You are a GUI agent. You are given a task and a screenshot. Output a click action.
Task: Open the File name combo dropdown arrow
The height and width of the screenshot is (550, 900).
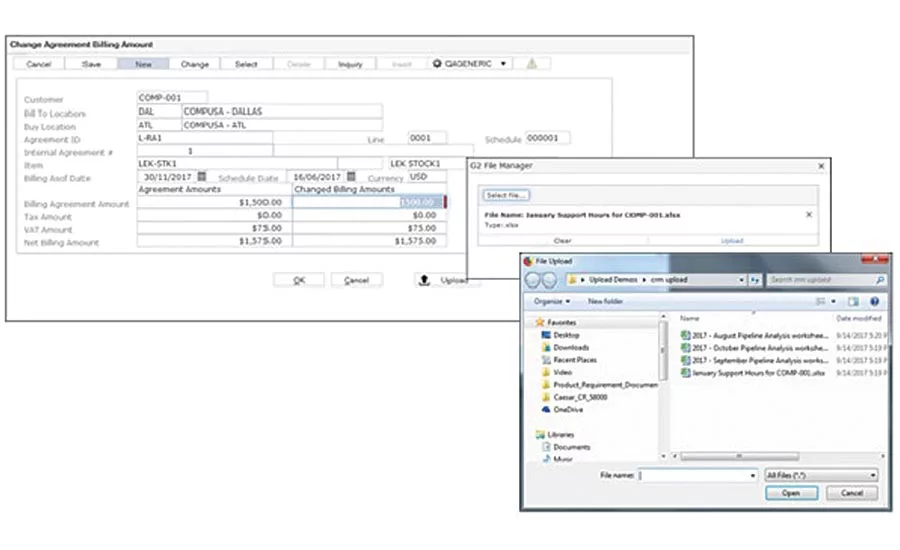point(752,476)
